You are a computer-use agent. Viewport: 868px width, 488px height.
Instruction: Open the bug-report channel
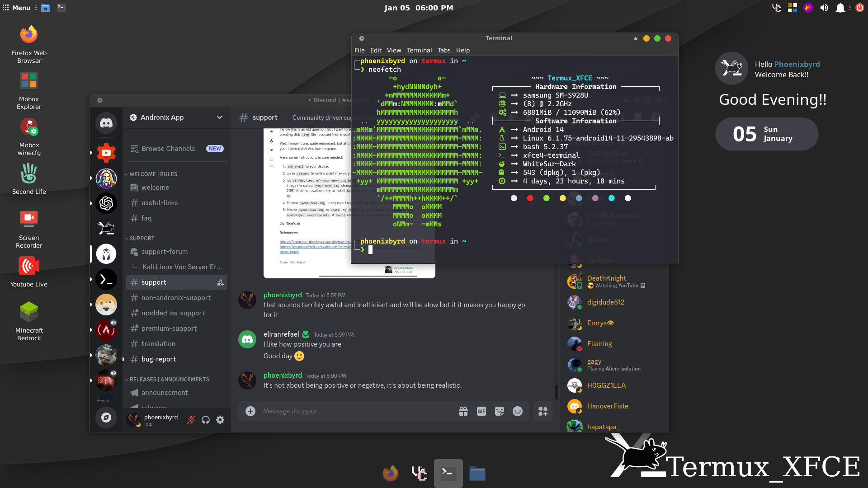177,359
